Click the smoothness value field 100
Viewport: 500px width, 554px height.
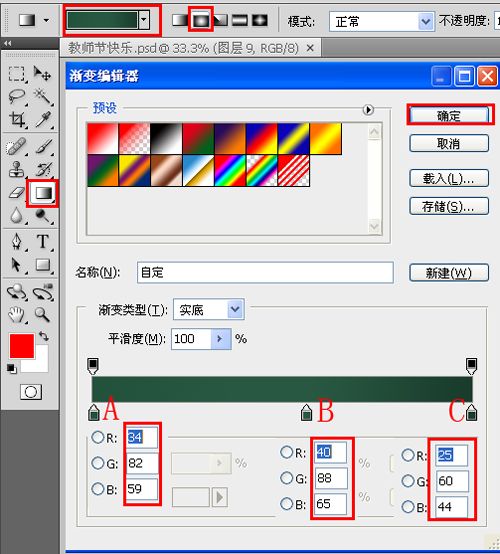click(x=191, y=339)
